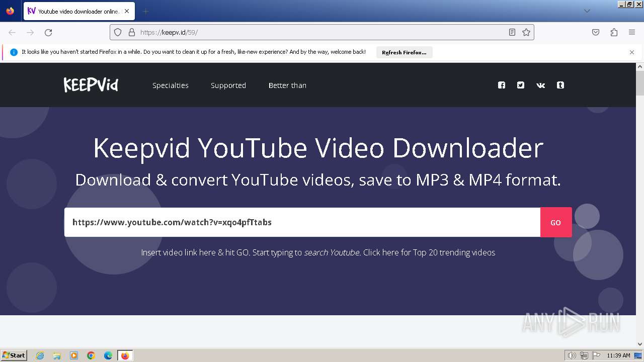Image resolution: width=644 pixels, height=362 pixels.
Task: Click the browser forward arrow
Action: (x=30, y=32)
